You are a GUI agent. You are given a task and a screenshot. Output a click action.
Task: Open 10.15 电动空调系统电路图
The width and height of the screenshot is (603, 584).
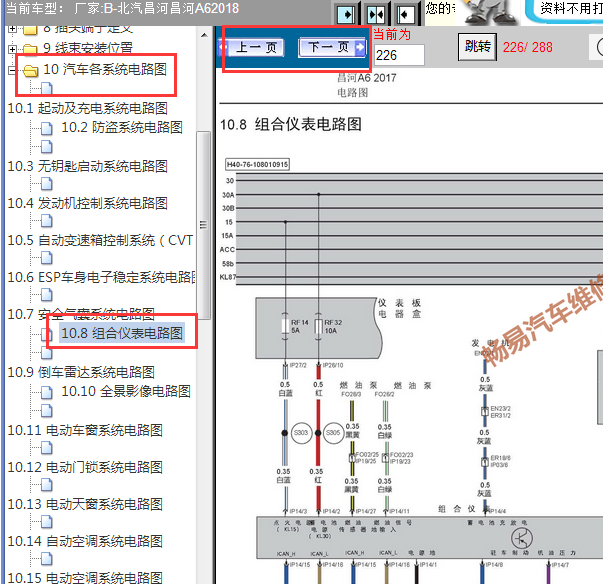85,577
